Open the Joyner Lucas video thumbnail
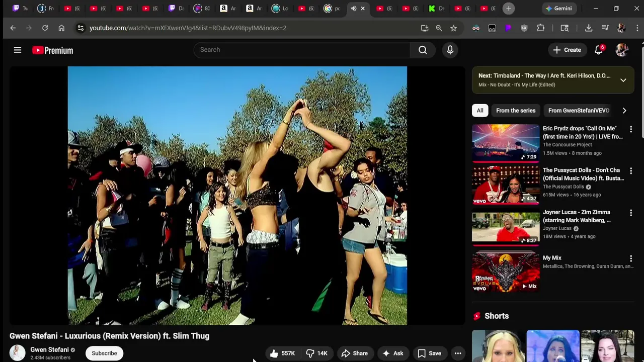The width and height of the screenshot is (644, 362). point(506,227)
